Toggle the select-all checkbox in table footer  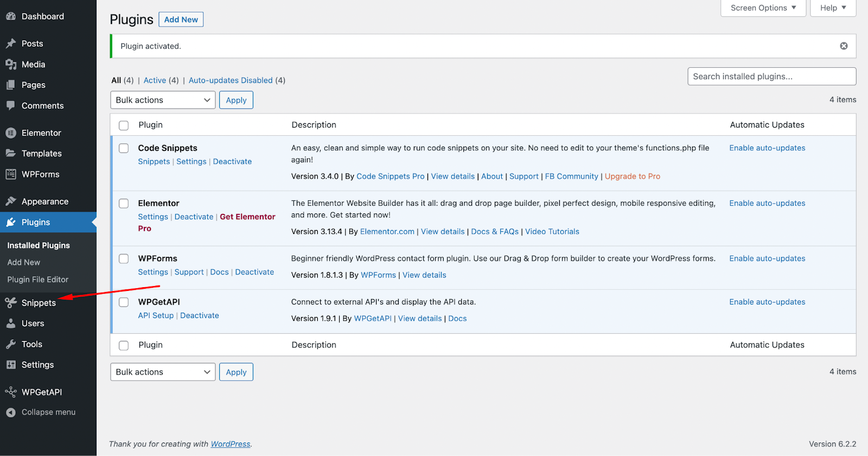point(124,345)
